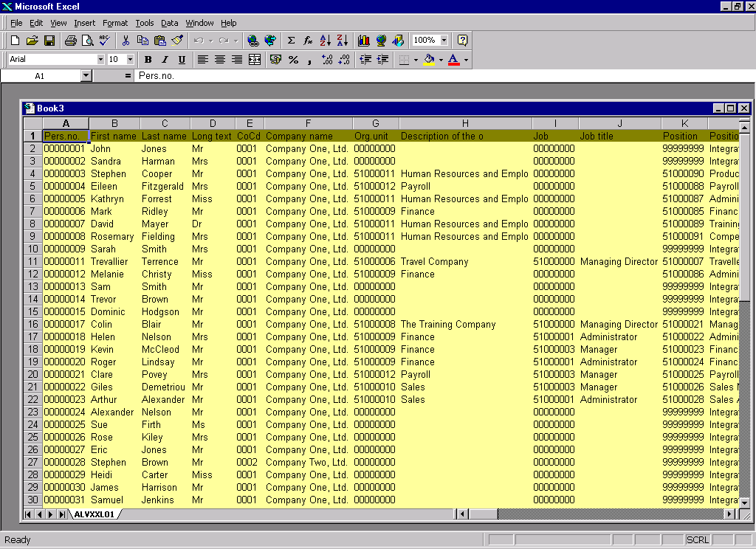Print the sheet with the printer icon
Screen dimensions: 756x549
pyautogui.click(x=70, y=41)
